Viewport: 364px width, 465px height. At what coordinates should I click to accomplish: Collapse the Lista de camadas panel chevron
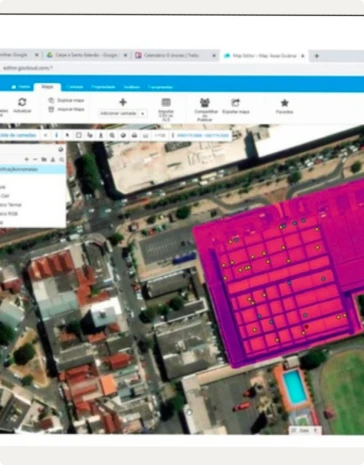45,135
